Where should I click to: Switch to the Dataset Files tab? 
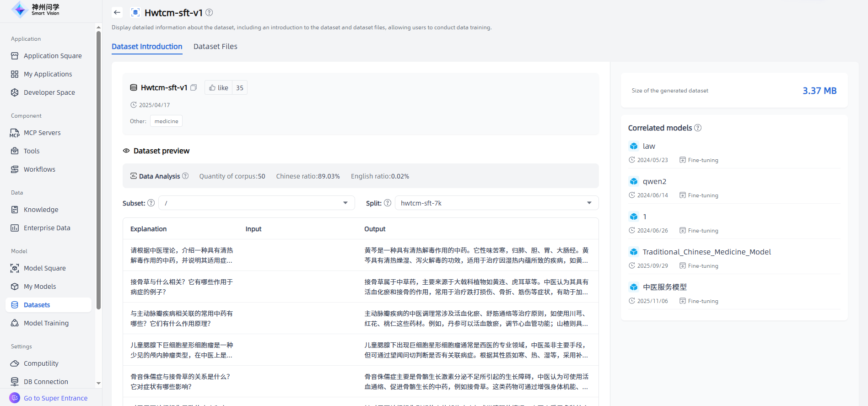pyautogui.click(x=215, y=46)
